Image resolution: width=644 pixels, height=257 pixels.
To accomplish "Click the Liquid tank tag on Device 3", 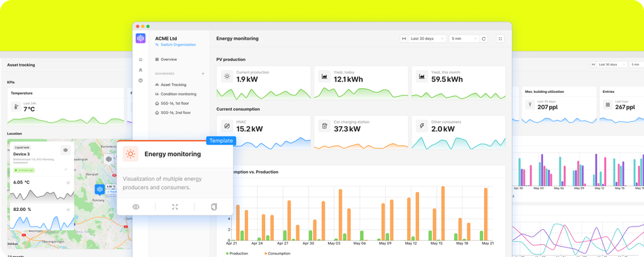I will point(22,147).
